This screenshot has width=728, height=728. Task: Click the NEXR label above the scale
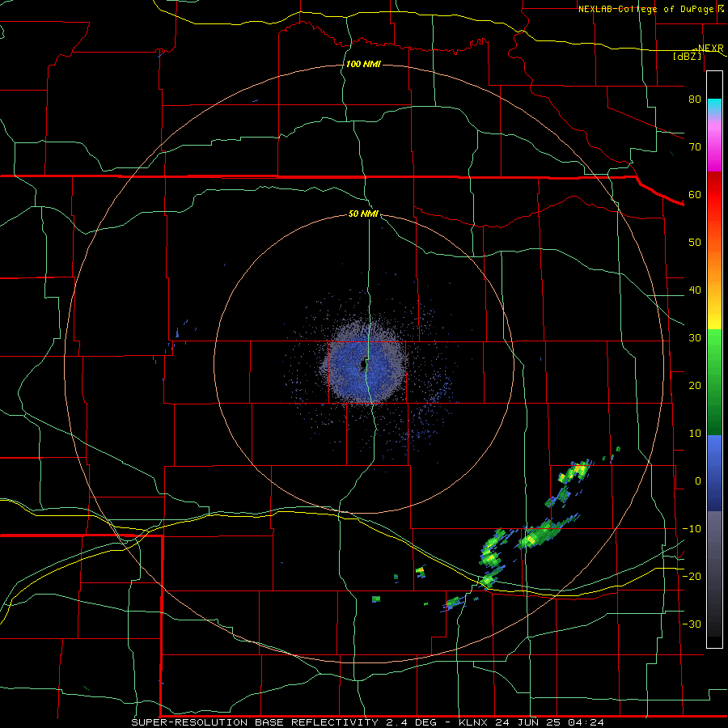coord(710,48)
